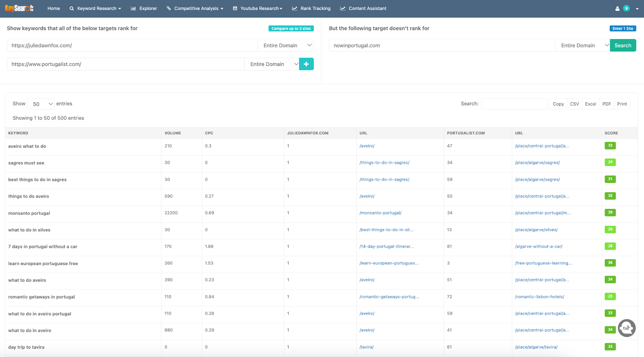Export table to Excel
The image size is (644, 357).
(x=590, y=104)
